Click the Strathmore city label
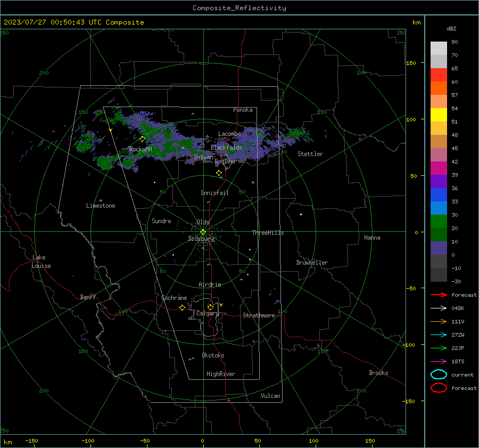Viewport: 479px width, 448px height. point(259,315)
